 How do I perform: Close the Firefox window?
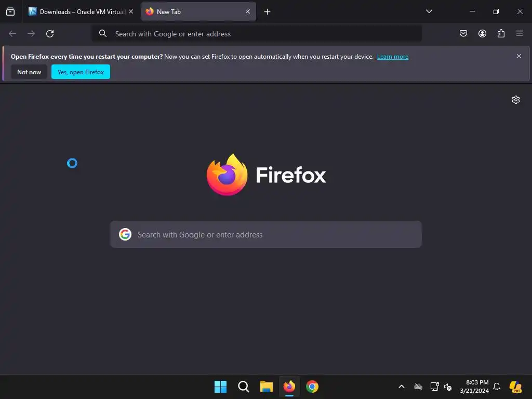click(520, 11)
